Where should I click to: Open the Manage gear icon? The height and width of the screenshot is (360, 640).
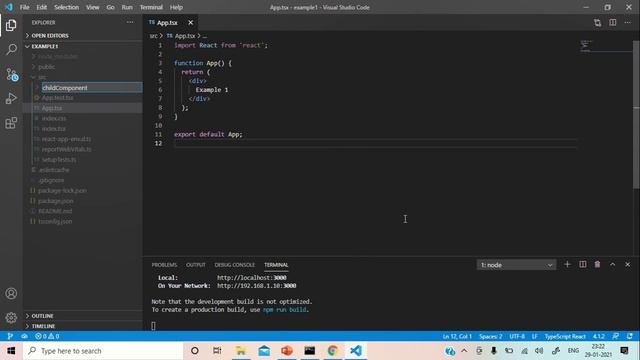click(11, 318)
